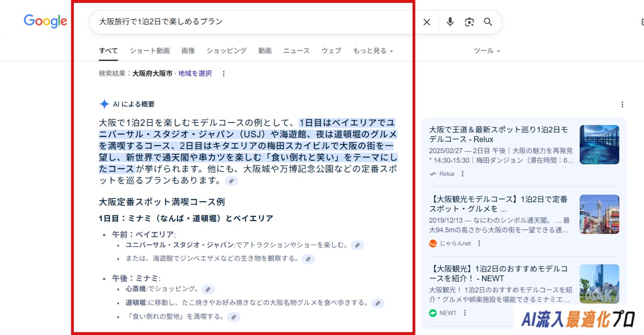The image size is (644, 335).
Task: Click inside the search query input field
Action: pos(249,21)
